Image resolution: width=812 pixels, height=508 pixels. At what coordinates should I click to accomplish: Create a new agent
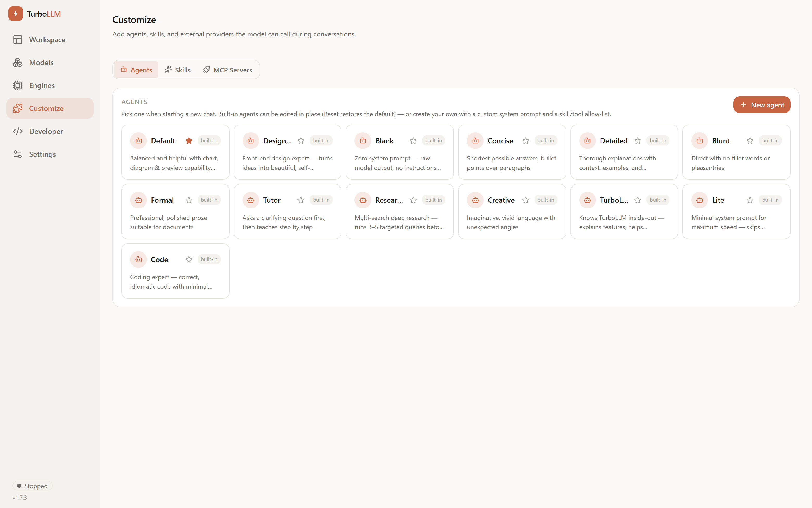point(762,105)
